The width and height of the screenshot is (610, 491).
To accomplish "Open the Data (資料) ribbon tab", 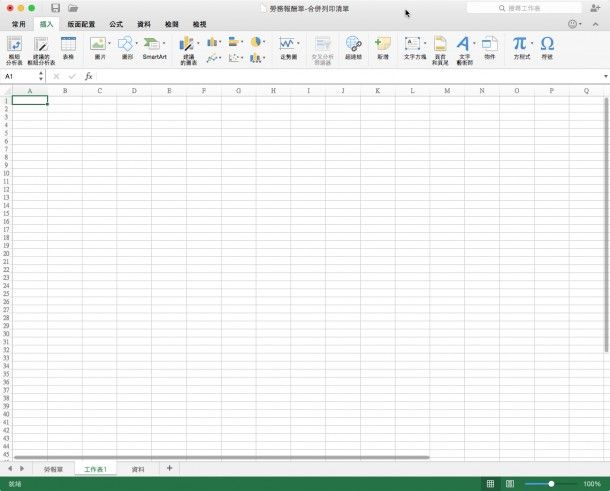I will pos(144,24).
